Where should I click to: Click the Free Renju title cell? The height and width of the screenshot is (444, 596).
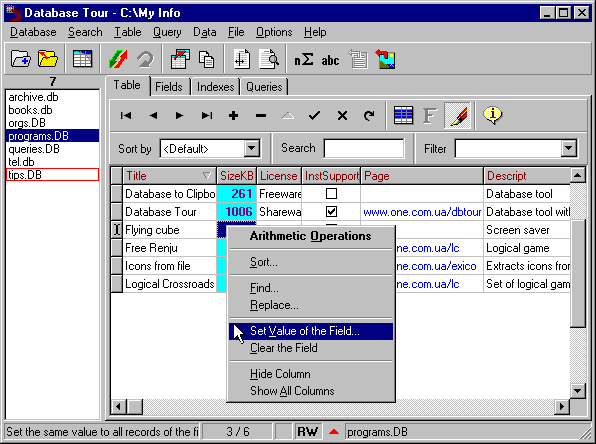click(170, 248)
